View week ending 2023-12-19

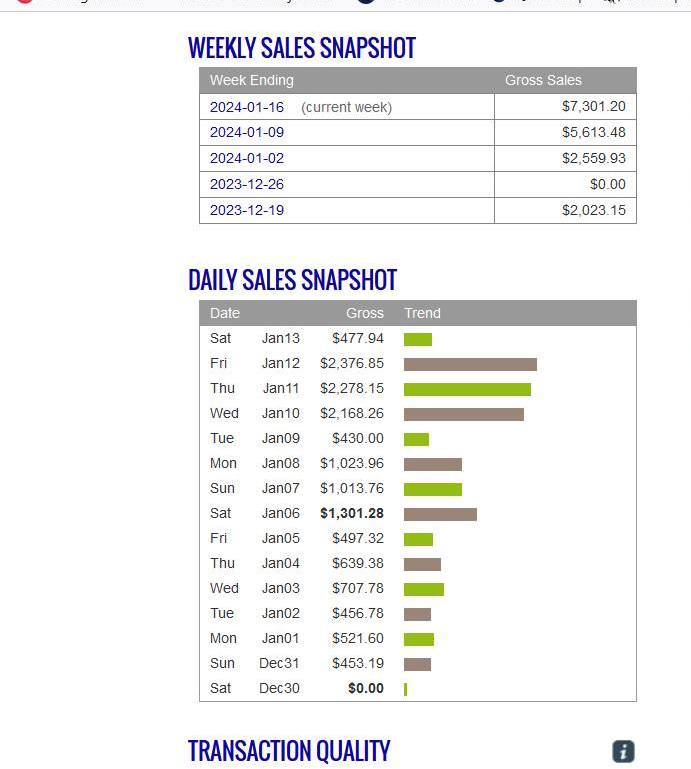(246, 210)
